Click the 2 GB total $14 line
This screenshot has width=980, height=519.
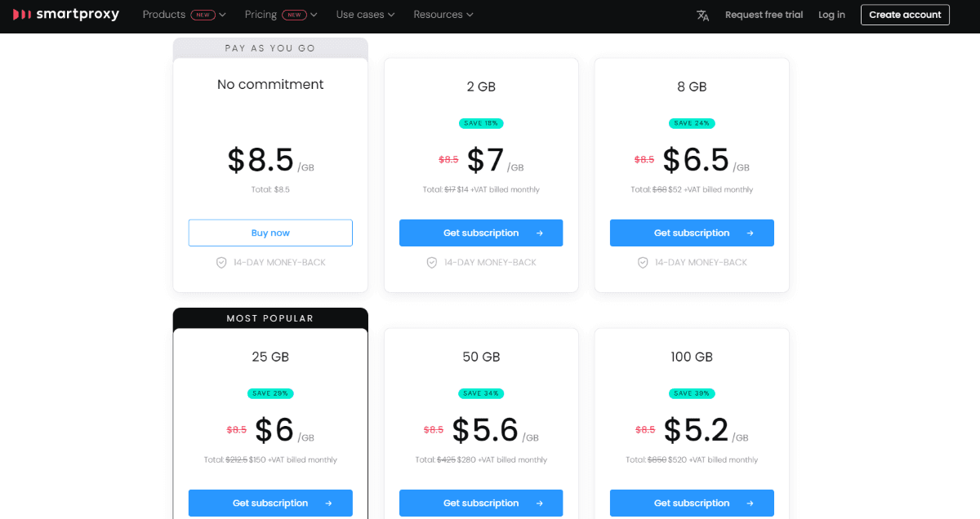pos(481,189)
